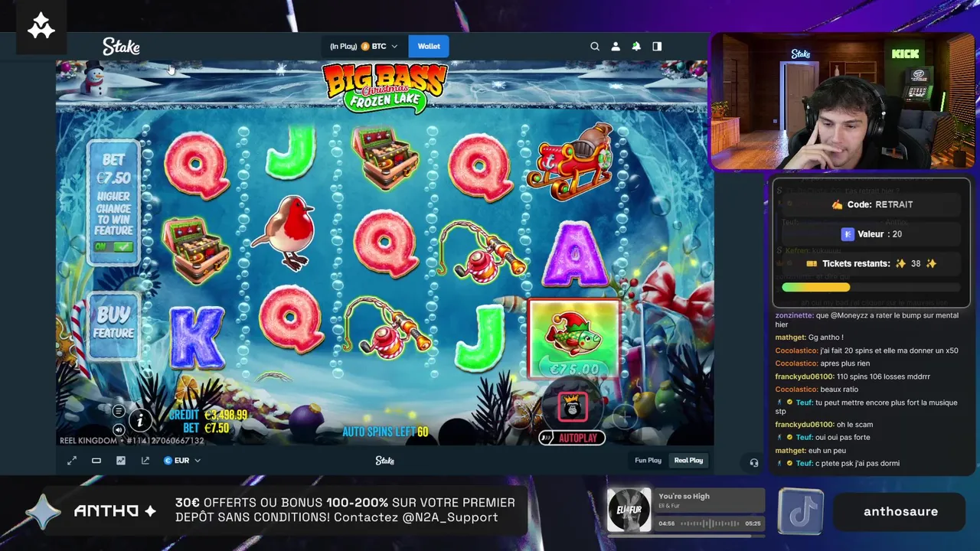Click the '05:25' track duration

753,523
